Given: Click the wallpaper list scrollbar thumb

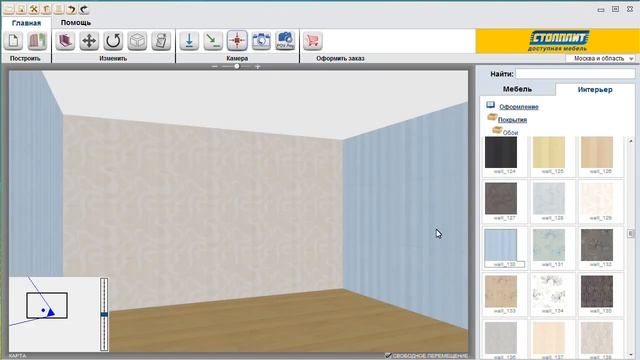Looking at the screenshot, I should 631,233.
